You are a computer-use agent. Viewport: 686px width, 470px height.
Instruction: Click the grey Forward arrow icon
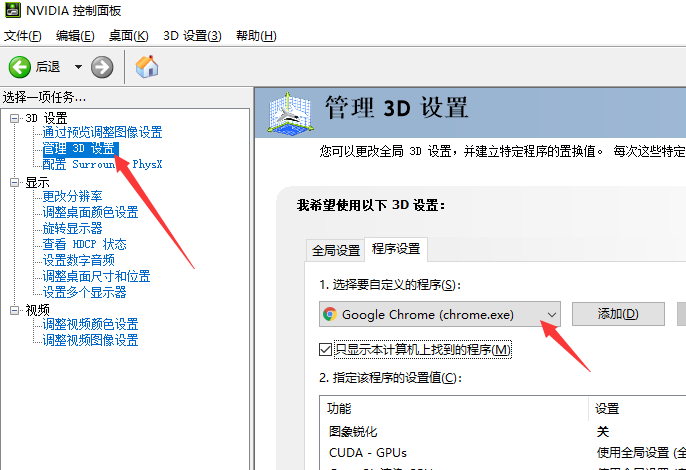pyautogui.click(x=102, y=67)
